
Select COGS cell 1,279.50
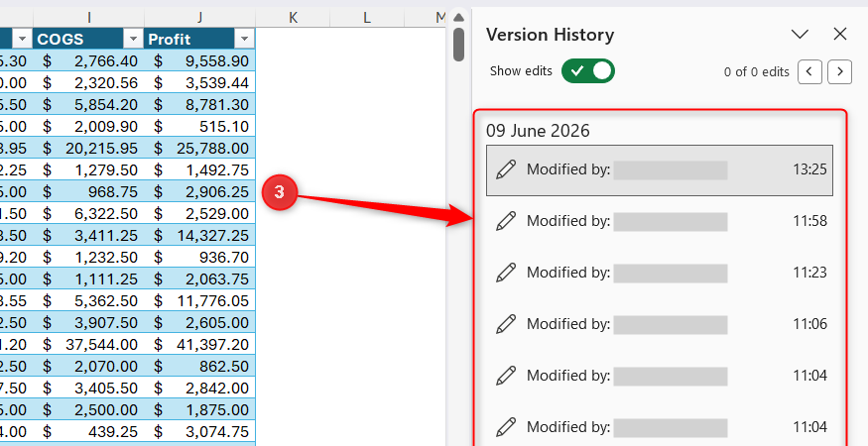tap(88, 169)
